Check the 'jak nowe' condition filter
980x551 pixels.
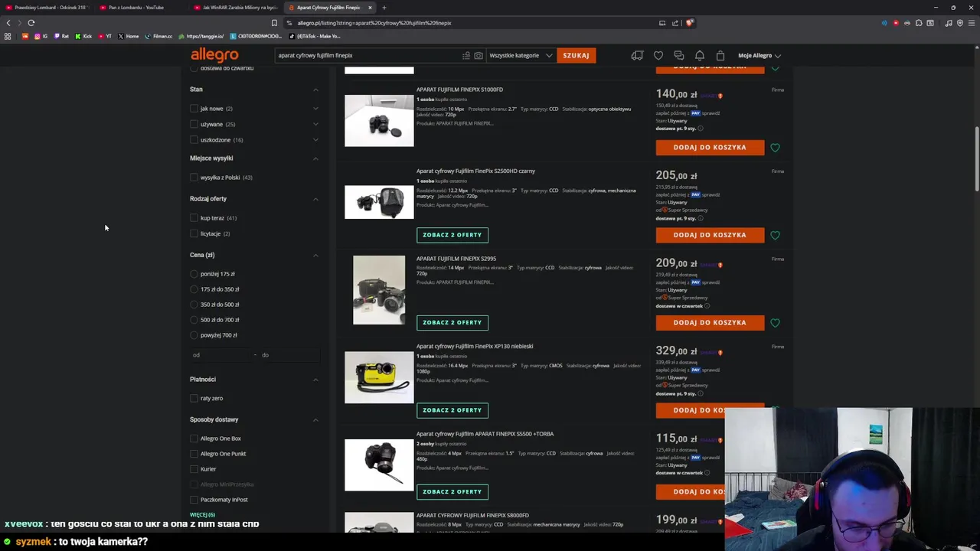pos(194,109)
